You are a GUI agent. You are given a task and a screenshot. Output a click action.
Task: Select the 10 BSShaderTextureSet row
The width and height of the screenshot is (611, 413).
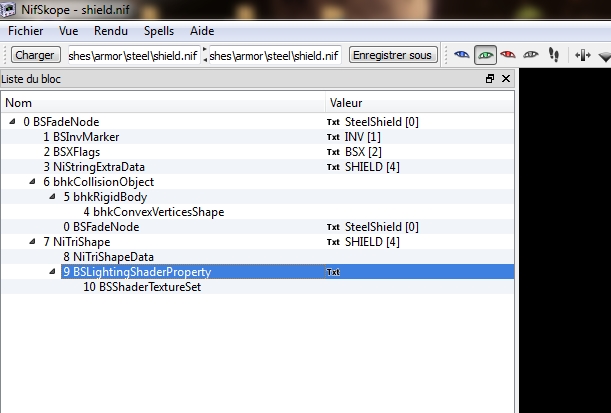[x=257, y=287]
